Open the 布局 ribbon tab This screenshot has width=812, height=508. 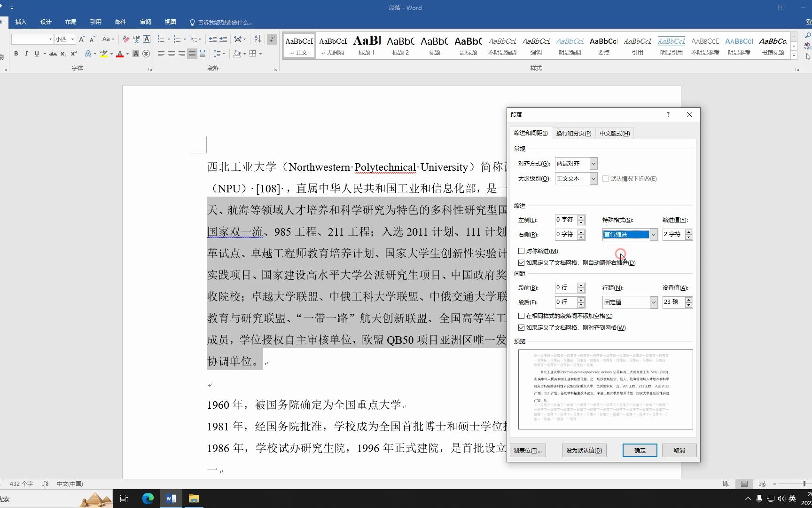point(71,22)
